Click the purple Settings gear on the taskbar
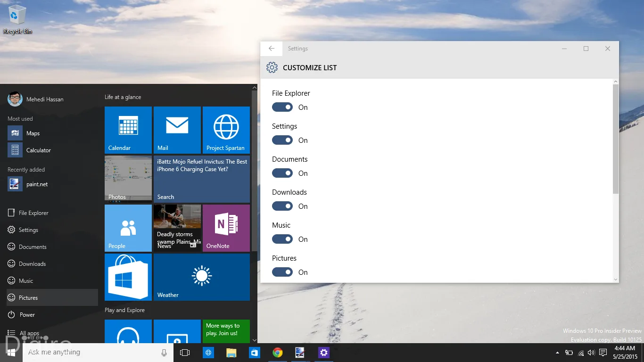Screen dimensions: 644x362 click(323, 353)
